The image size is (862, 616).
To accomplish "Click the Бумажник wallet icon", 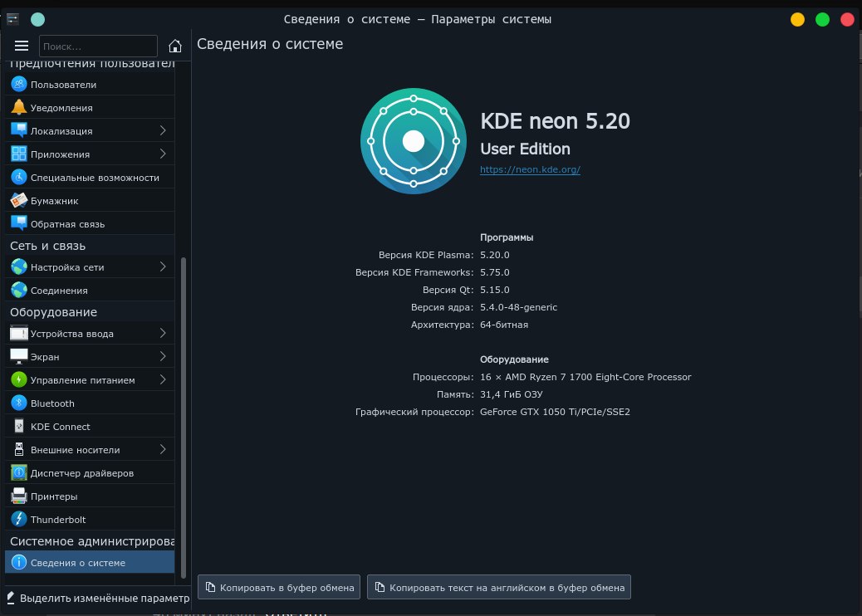I will pos(19,200).
